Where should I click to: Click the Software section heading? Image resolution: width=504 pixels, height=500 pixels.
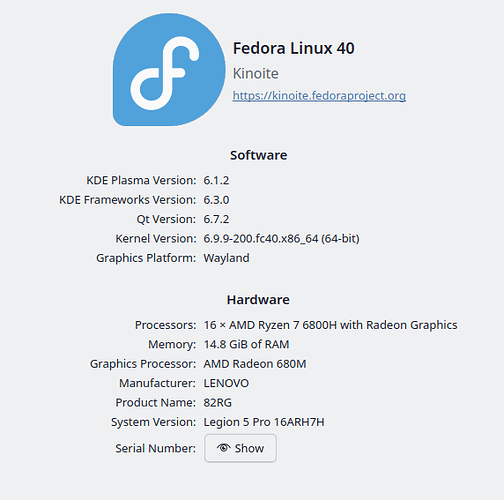(258, 155)
